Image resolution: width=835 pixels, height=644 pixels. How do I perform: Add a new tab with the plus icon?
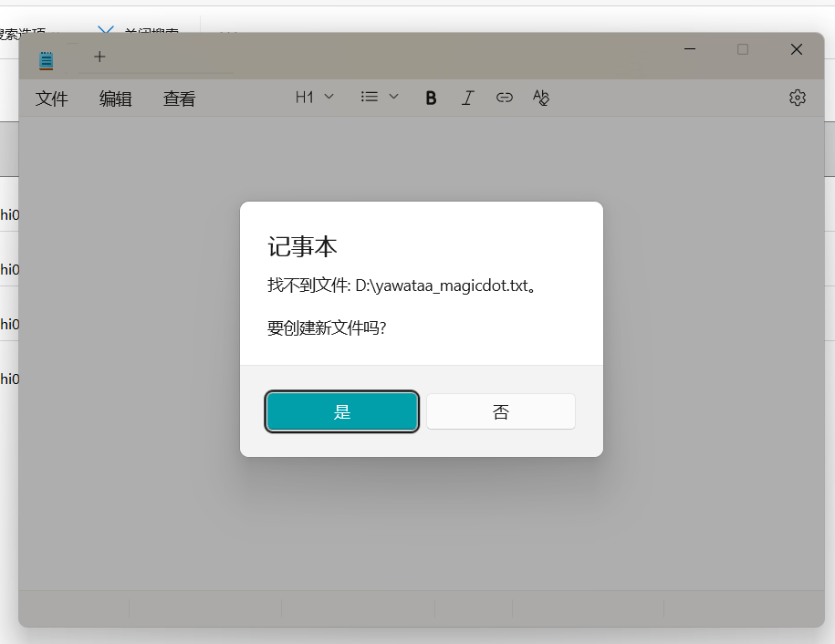click(99, 57)
